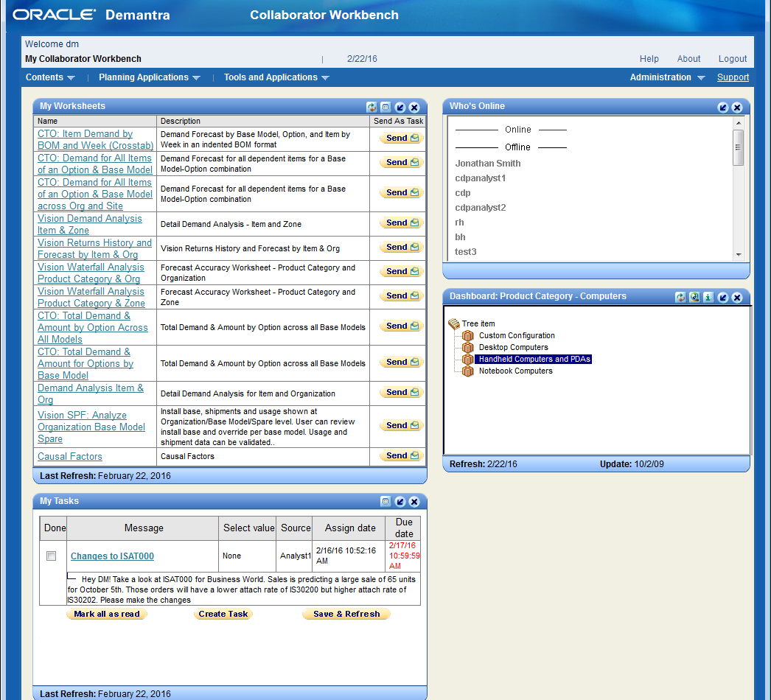Select the Desktop Computers tree item

[513, 348]
